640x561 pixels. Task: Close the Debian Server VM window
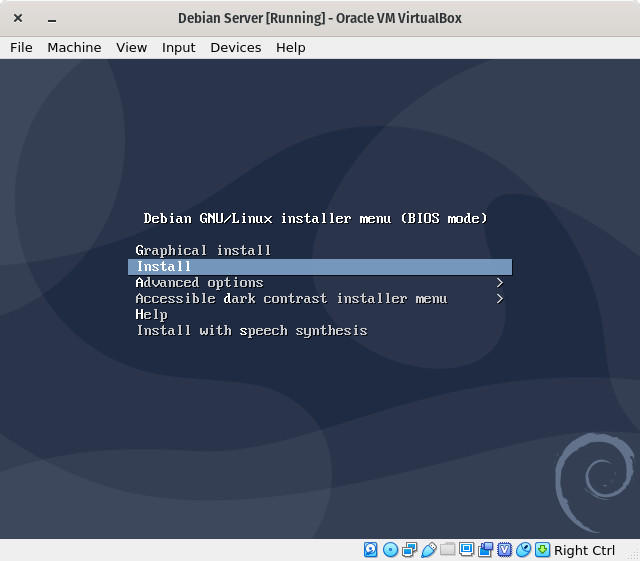[18, 18]
